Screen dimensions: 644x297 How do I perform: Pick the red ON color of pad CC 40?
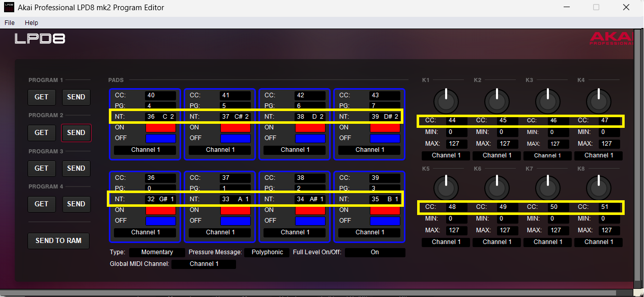click(161, 128)
